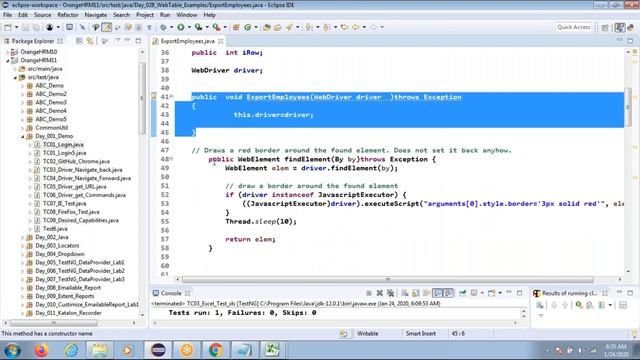Select the Console tab

[171, 293]
